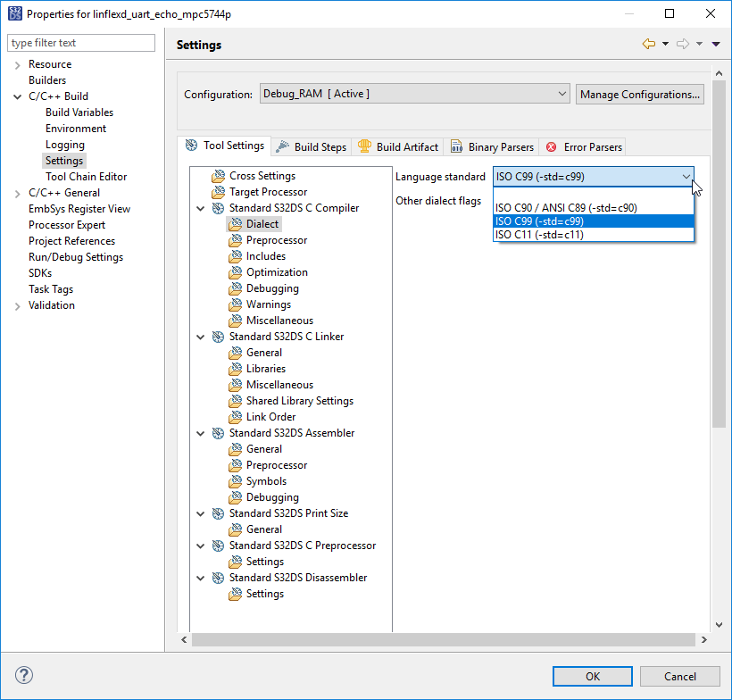Image resolution: width=732 pixels, height=700 pixels.
Task: Switch to the Binary Parsers tab
Action: 492,147
